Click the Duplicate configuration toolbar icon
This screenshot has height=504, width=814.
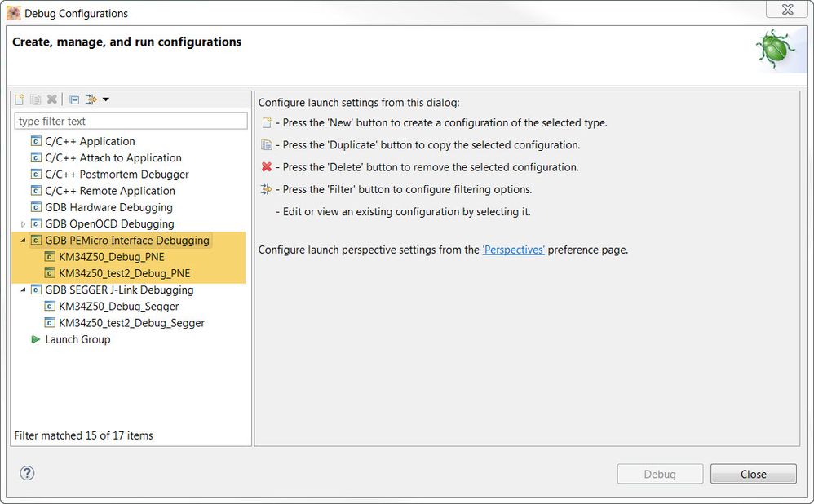click(36, 99)
